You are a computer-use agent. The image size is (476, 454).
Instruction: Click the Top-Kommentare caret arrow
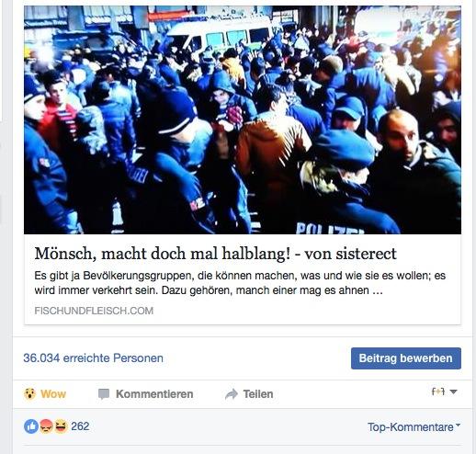coord(458,425)
